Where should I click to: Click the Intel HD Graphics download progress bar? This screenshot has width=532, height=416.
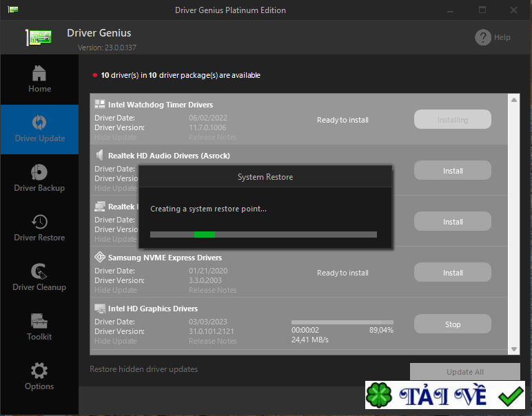pyautogui.click(x=342, y=322)
